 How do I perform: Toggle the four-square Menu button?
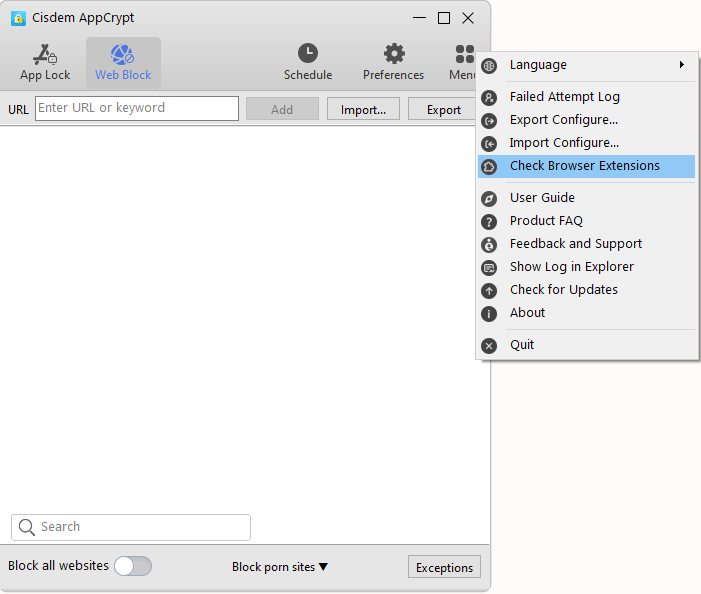coord(464,62)
